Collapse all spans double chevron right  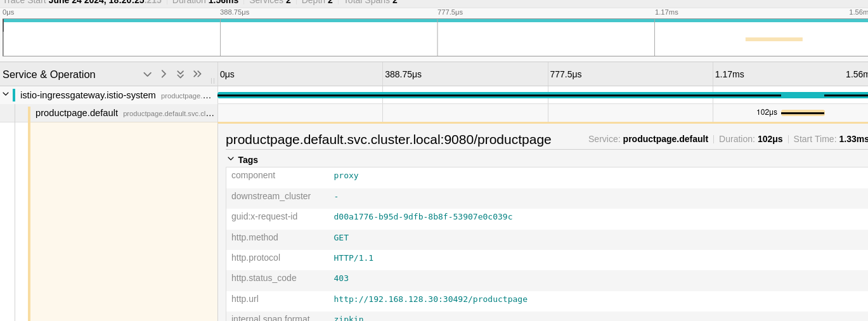197,74
